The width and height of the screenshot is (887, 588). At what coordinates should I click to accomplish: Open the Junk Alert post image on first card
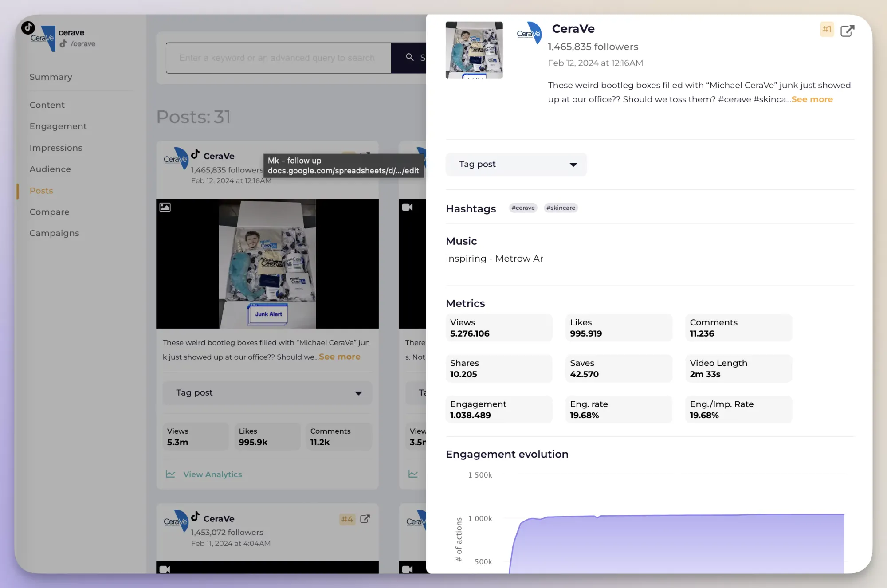click(x=267, y=264)
